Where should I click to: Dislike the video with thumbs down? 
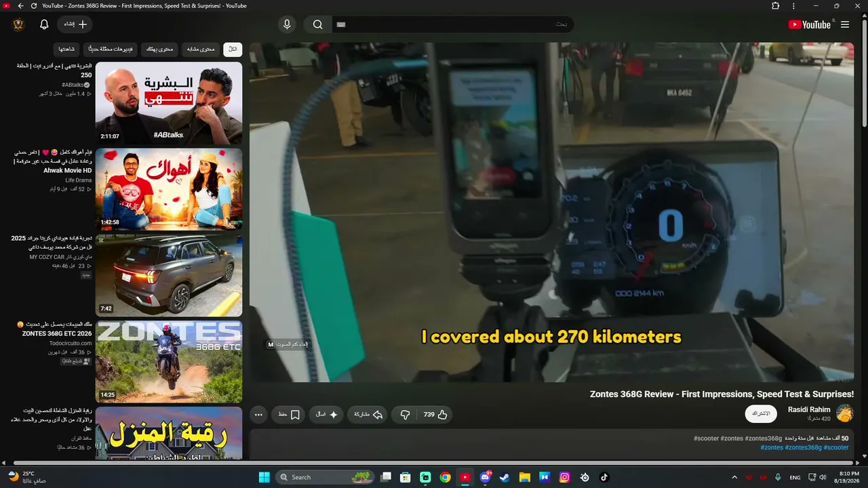point(405,415)
